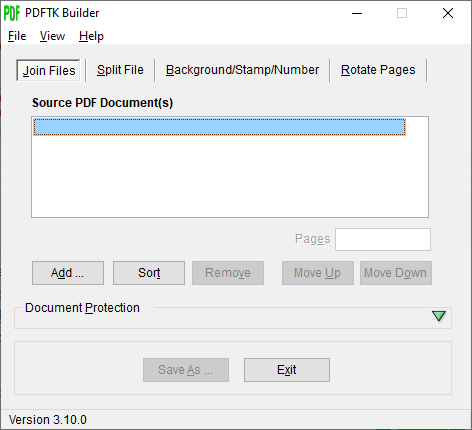Minimize the PDFTK Builder window
472x430 pixels.
[x=357, y=13]
